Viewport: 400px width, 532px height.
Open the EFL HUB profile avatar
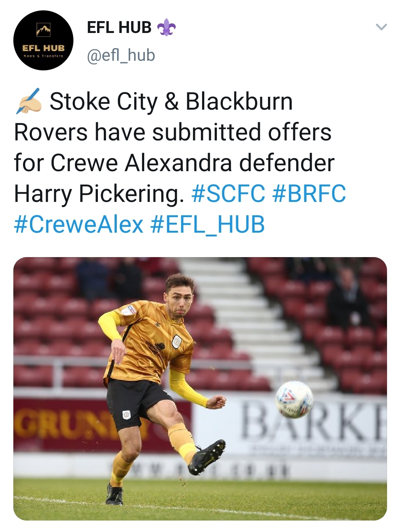(43, 40)
